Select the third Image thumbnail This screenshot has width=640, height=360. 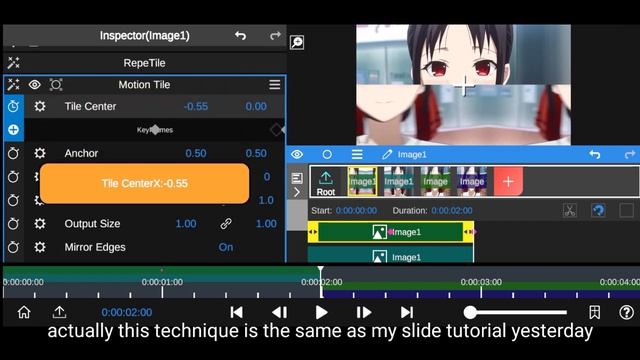pyautogui.click(x=436, y=181)
